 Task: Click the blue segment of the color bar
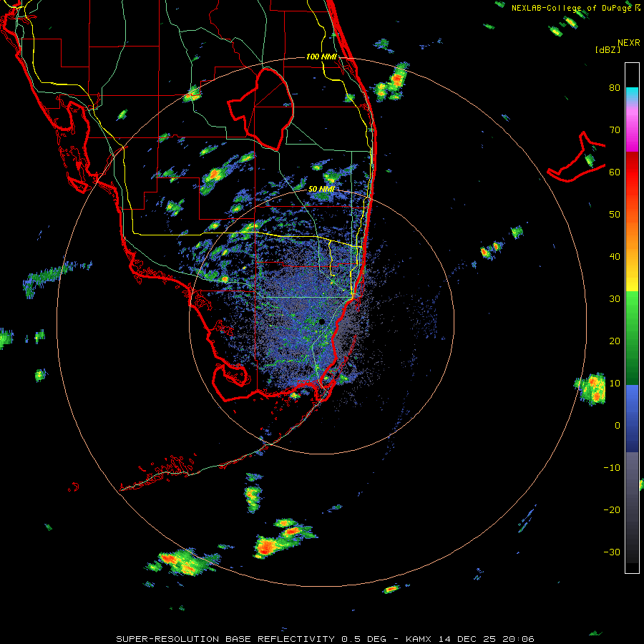(x=632, y=417)
